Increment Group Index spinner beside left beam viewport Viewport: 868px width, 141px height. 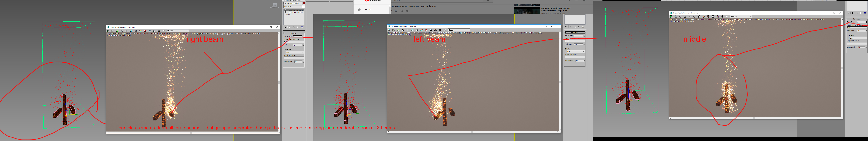pyautogui.click(x=584, y=35)
